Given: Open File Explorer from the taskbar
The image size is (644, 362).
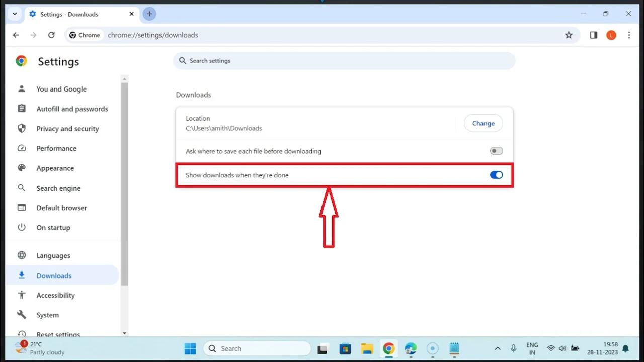Looking at the screenshot, I should click(367, 348).
